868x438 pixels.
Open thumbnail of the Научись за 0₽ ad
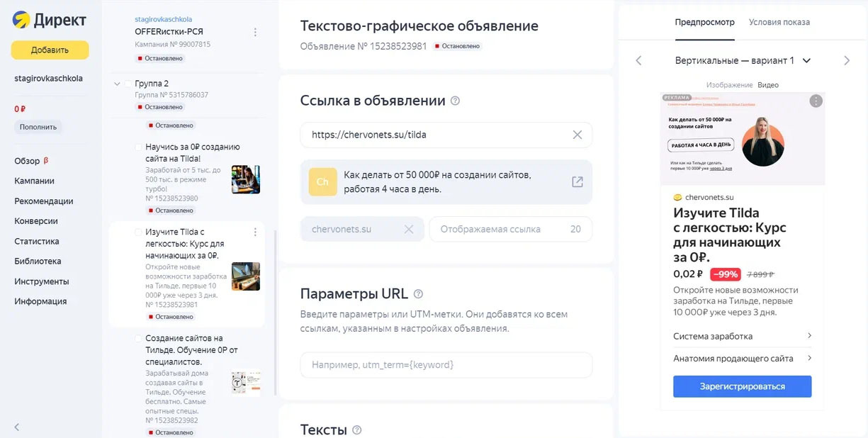(x=246, y=179)
